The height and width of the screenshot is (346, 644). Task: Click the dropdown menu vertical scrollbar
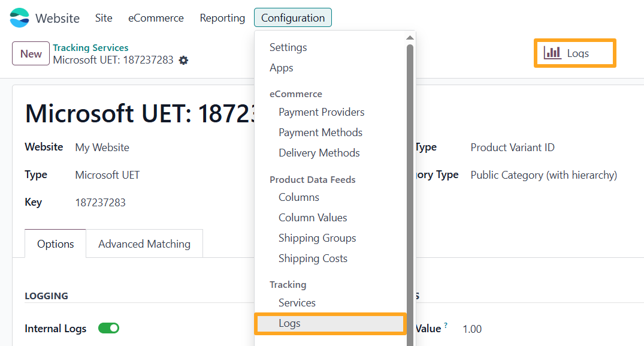pos(410,180)
